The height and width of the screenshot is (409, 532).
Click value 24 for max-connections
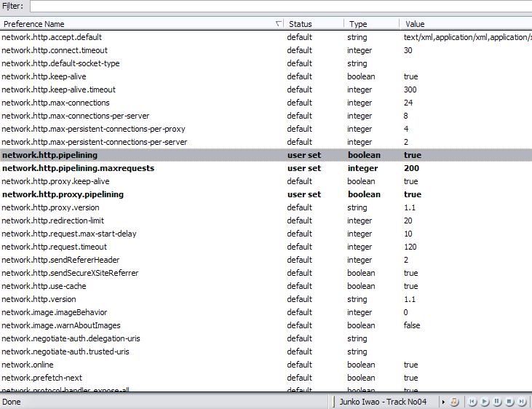(408, 103)
